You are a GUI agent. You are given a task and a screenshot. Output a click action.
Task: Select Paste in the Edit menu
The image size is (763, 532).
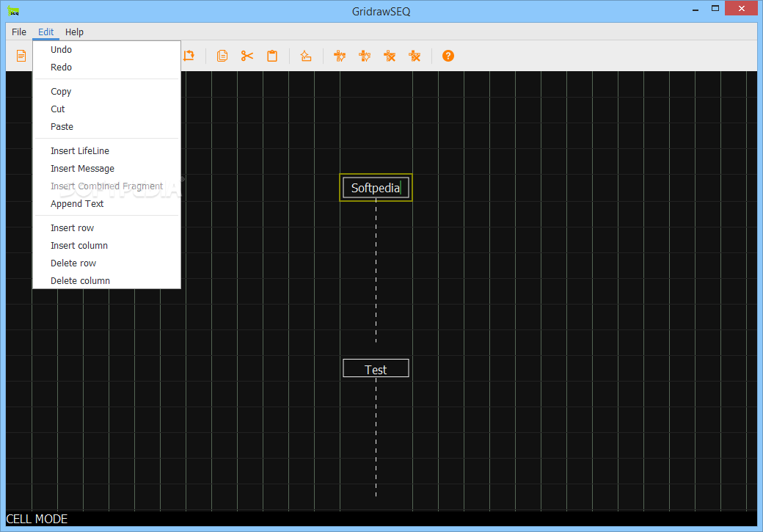(x=106, y=126)
